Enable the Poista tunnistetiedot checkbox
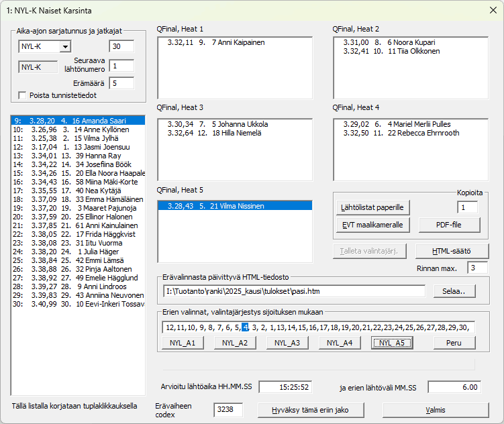Screen dimensions: 504x424 tap(23, 95)
